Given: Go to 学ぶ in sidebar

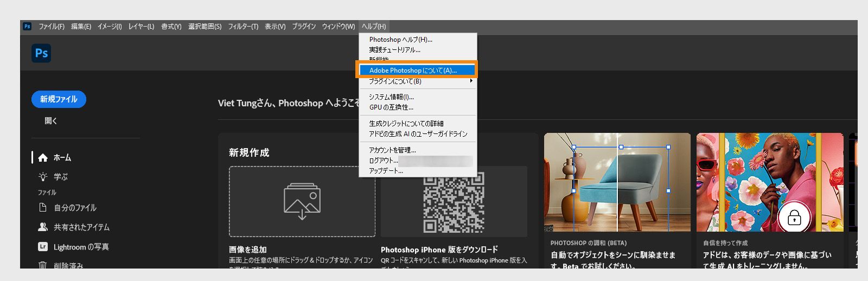Looking at the screenshot, I should tap(61, 177).
